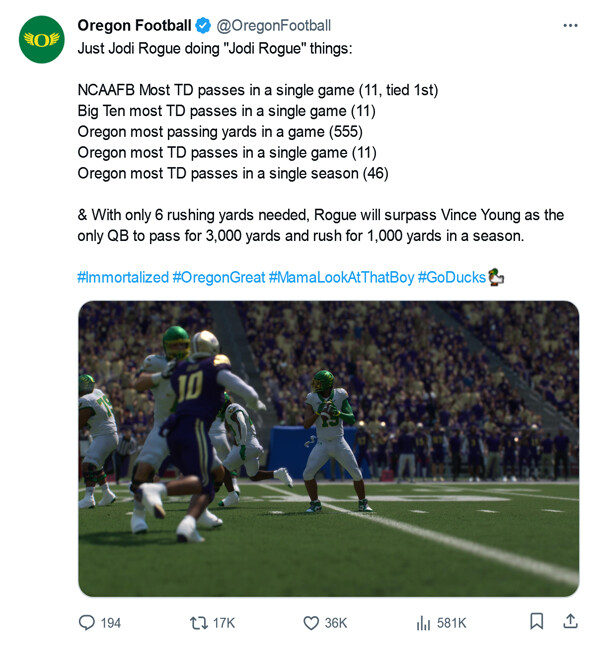This screenshot has width=598, height=649.
Task: Click the 581K views count
Action: coord(452,623)
